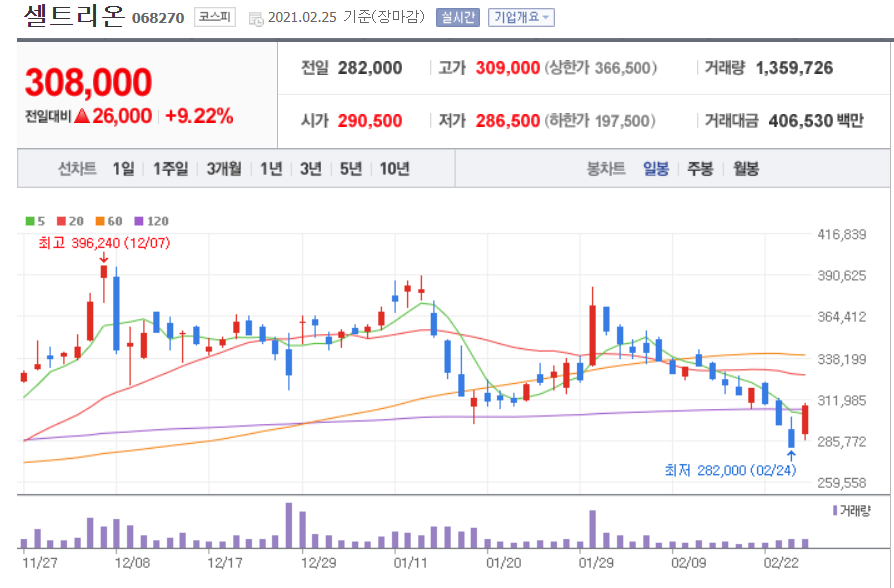Screen dimensions: 894x588
Task: Switch to 주봉 weekly candle chart
Action: (x=700, y=169)
